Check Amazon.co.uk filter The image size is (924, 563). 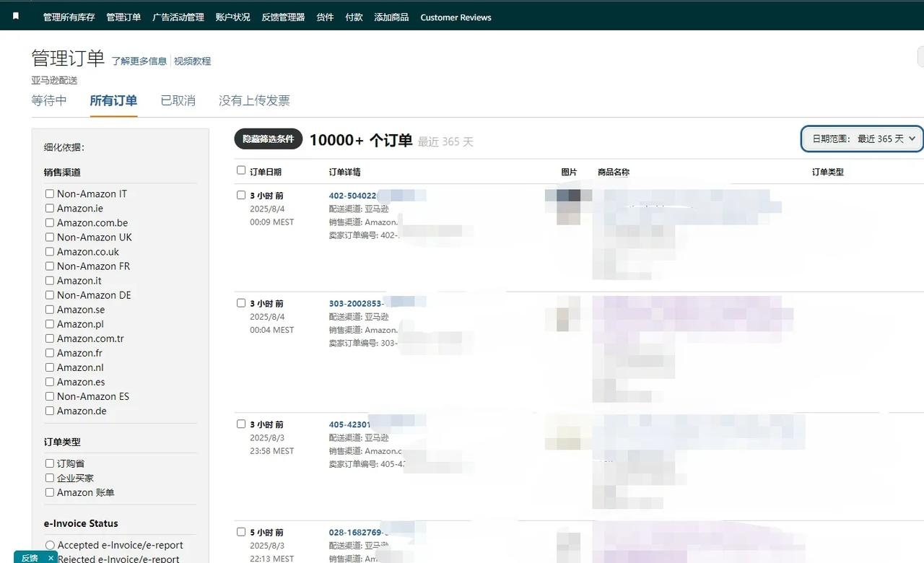click(50, 251)
